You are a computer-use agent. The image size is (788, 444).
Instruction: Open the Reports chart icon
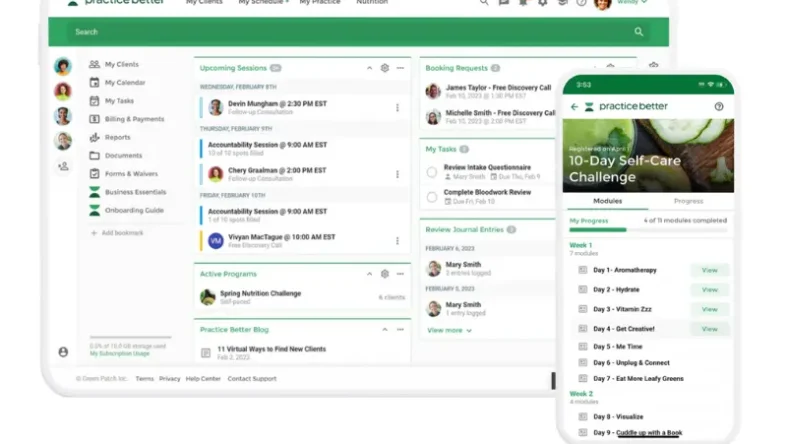[x=94, y=137]
